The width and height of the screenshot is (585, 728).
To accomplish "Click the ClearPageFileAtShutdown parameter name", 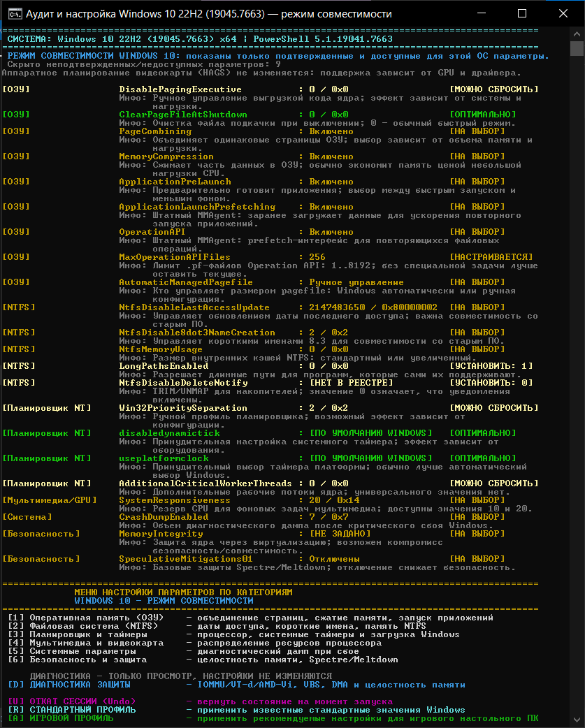I will (183, 114).
